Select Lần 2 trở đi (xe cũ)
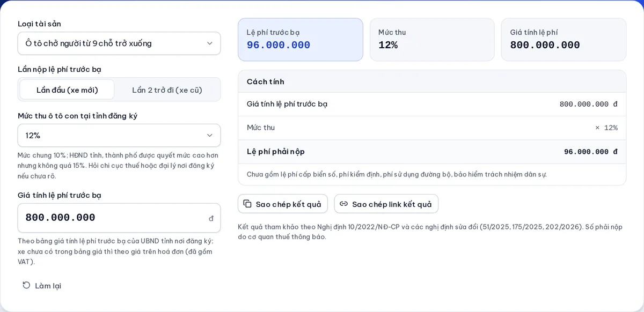 (x=167, y=90)
